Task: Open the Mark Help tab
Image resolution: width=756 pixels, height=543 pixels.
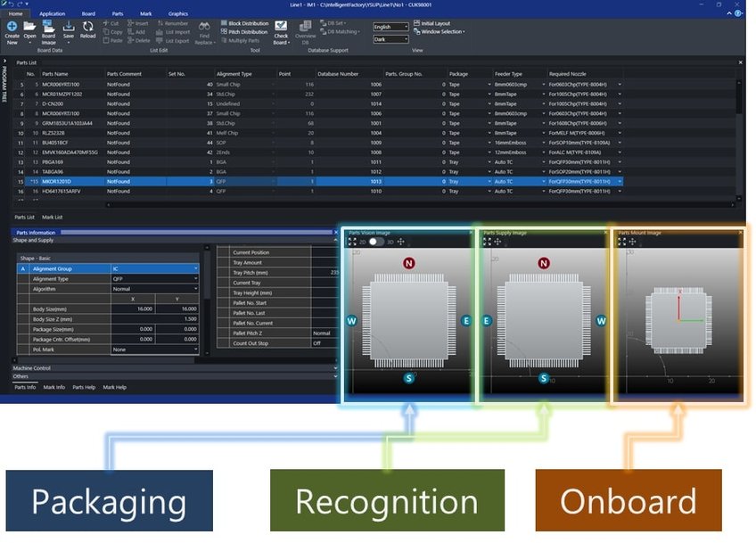Action: point(115,387)
